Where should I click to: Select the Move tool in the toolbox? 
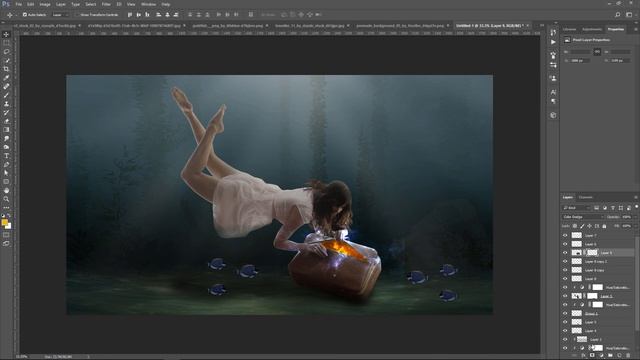click(6, 34)
